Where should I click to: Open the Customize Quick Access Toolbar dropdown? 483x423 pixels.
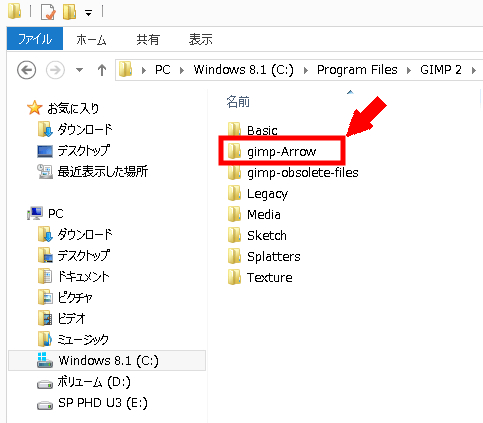click(x=88, y=13)
